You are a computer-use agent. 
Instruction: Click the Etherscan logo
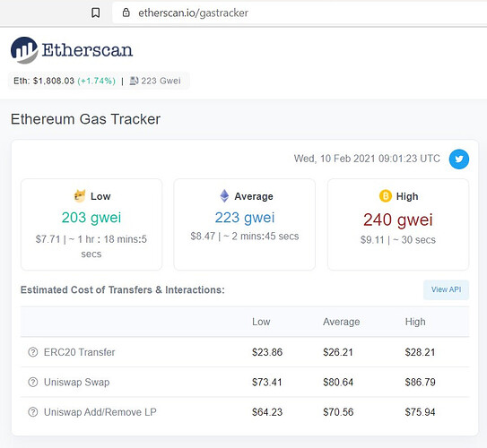click(x=72, y=50)
